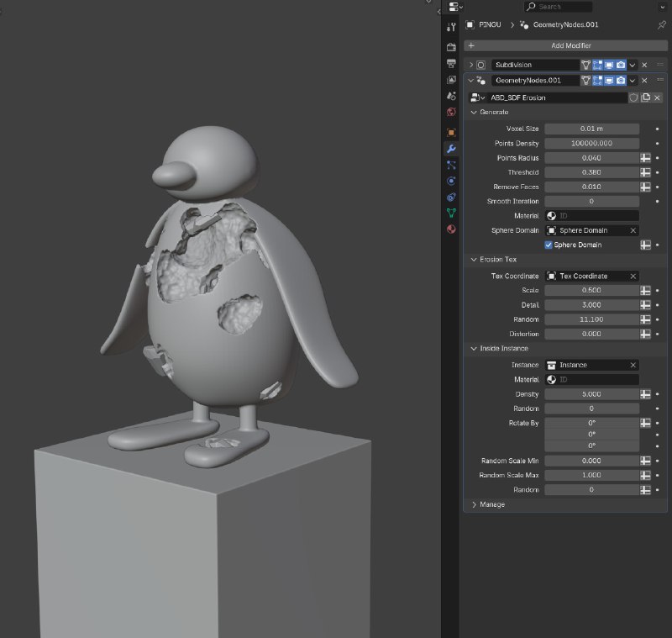
Task: Open the Scene properties tab
Action: click(451, 96)
